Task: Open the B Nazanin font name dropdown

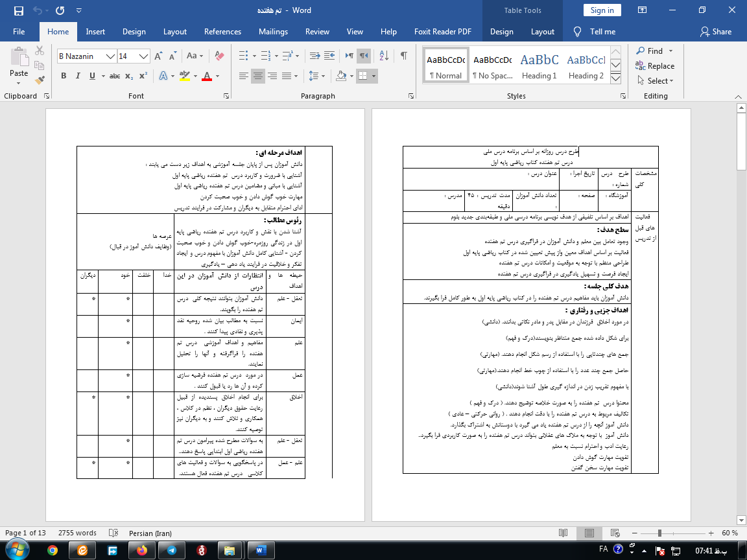Action: pos(110,56)
